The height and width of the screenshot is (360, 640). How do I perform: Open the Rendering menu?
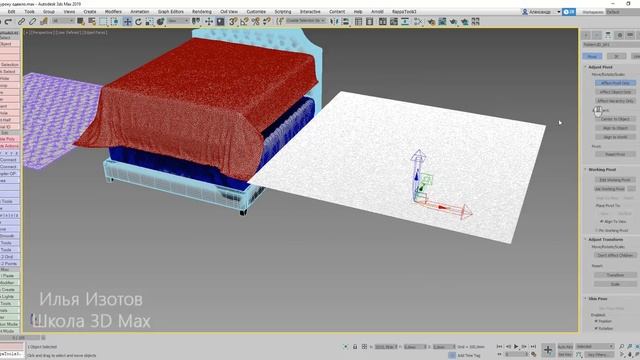(202, 12)
